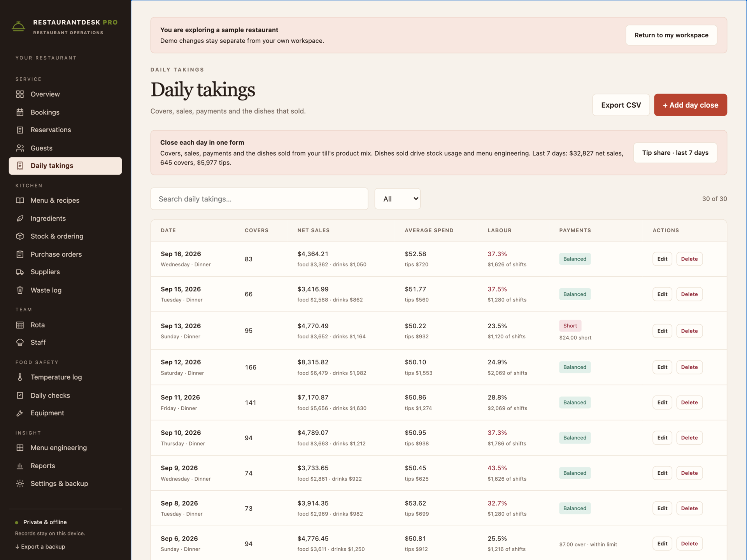Delete the Sep 11, 2026 entry
The width and height of the screenshot is (747, 560).
tap(689, 402)
